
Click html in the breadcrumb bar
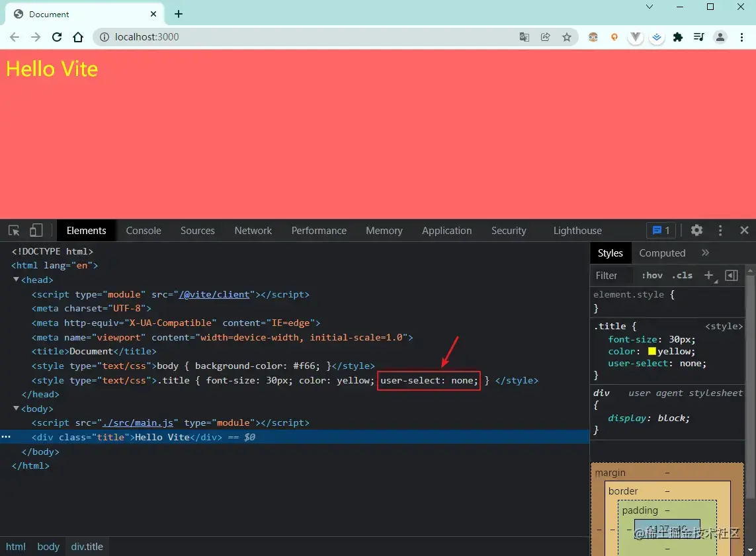click(x=15, y=546)
